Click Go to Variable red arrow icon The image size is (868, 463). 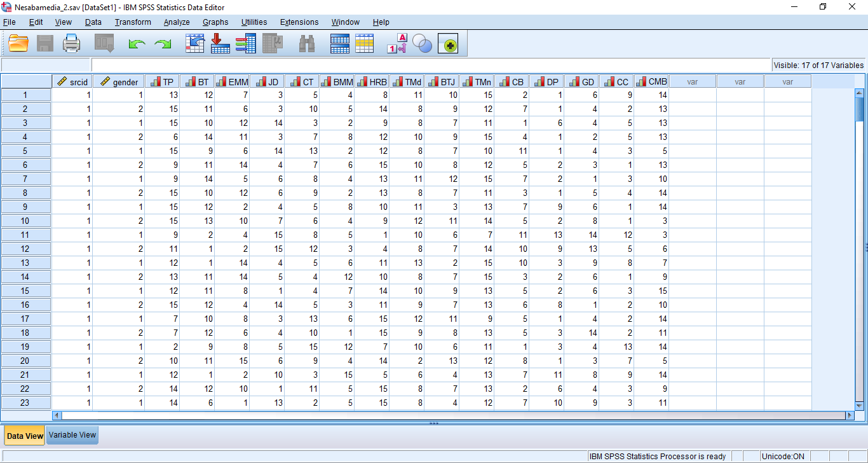pyautogui.click(x=220, y=43)
